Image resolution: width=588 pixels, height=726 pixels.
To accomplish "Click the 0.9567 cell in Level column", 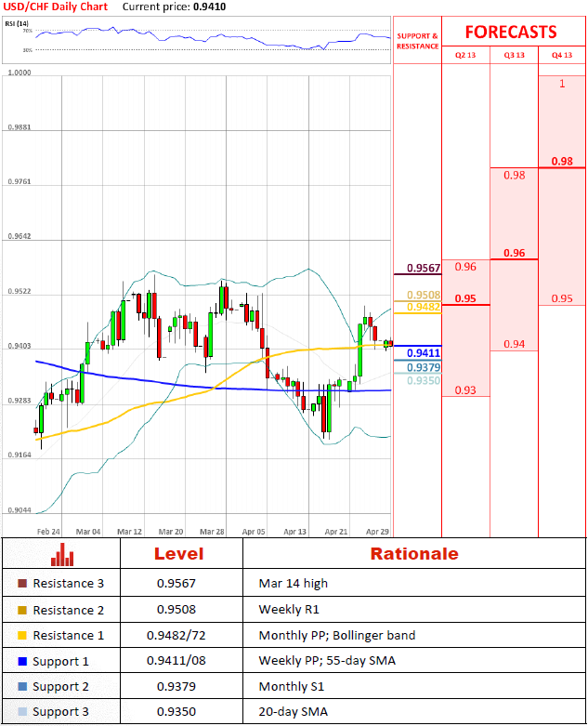I will [176, 584].
